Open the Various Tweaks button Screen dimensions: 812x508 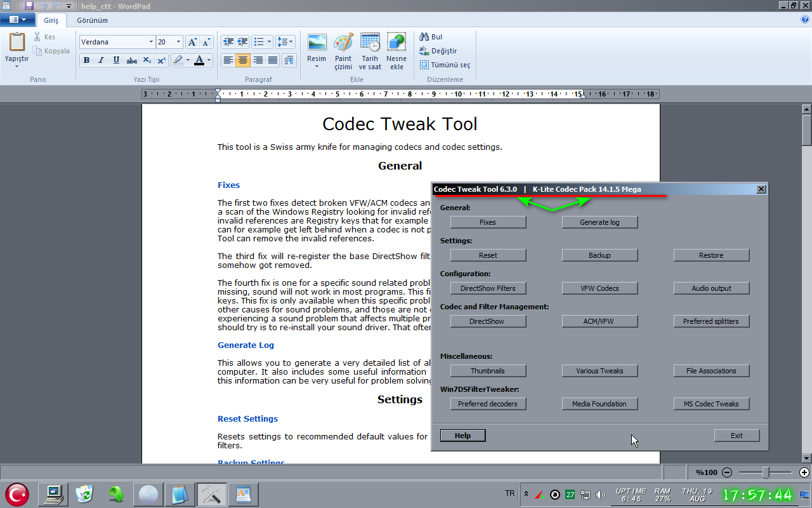599,371
